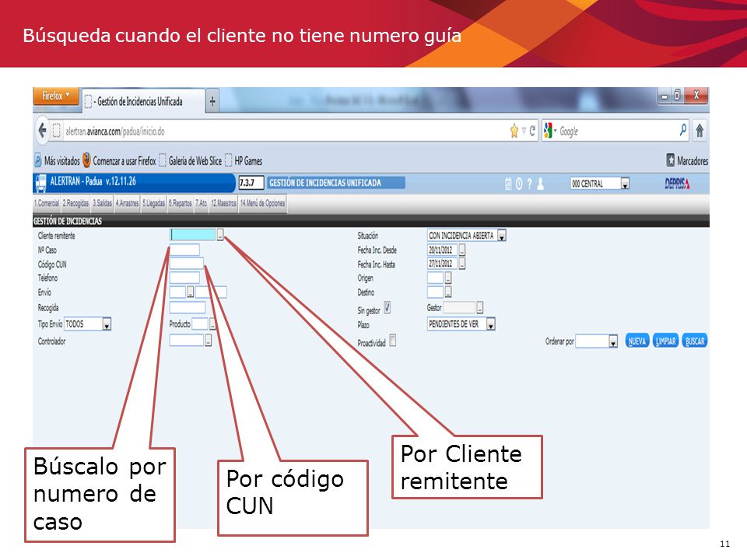Open the 1.Comercial menu
747x560 pixels.
(47, 203)
